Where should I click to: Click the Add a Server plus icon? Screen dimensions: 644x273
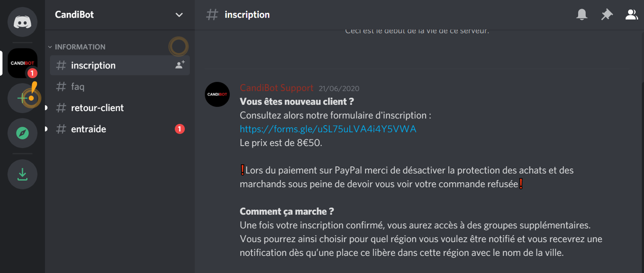click(22, 98)
